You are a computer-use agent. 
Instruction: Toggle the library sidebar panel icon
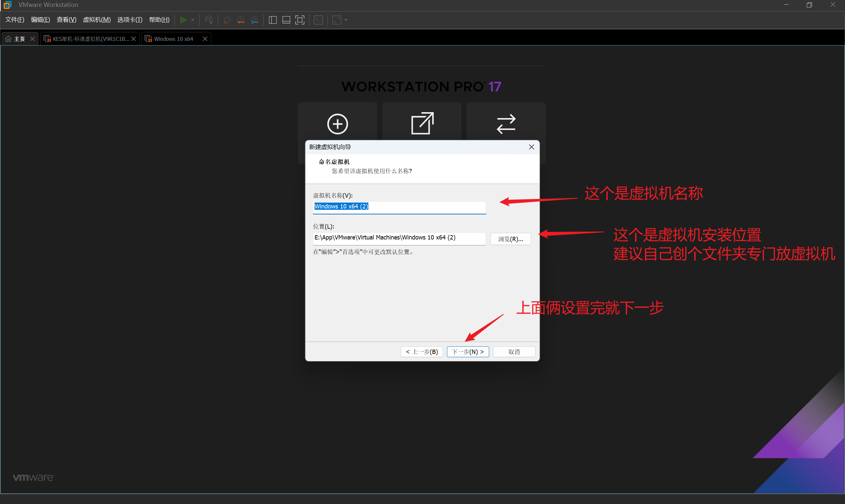click(x=273, y=20)
